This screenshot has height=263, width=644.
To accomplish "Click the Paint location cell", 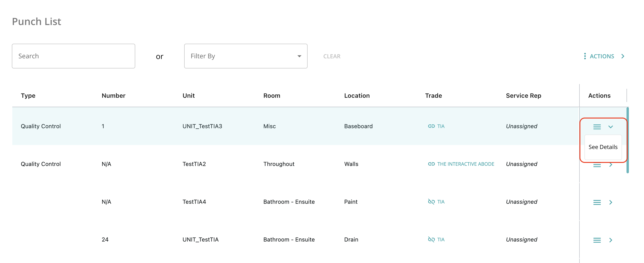I will point(351,202).
